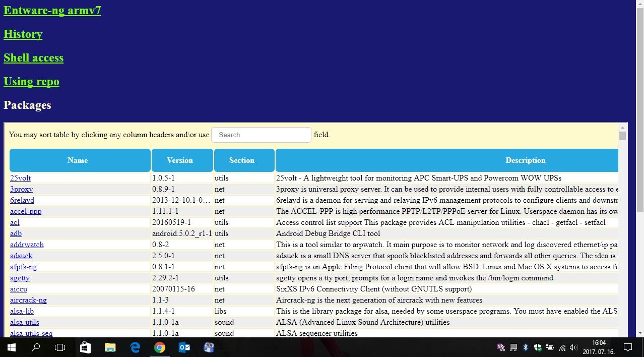Sort table by Version column header
The height and width of the screenshot is (357, 644).
pos(182,160)
